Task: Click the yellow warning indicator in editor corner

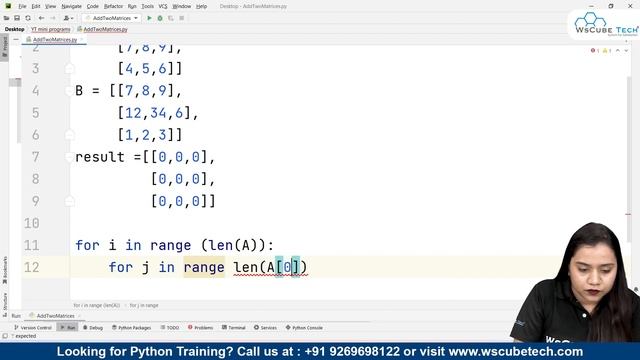Action: pyautogui.click(x=607, y=51)
